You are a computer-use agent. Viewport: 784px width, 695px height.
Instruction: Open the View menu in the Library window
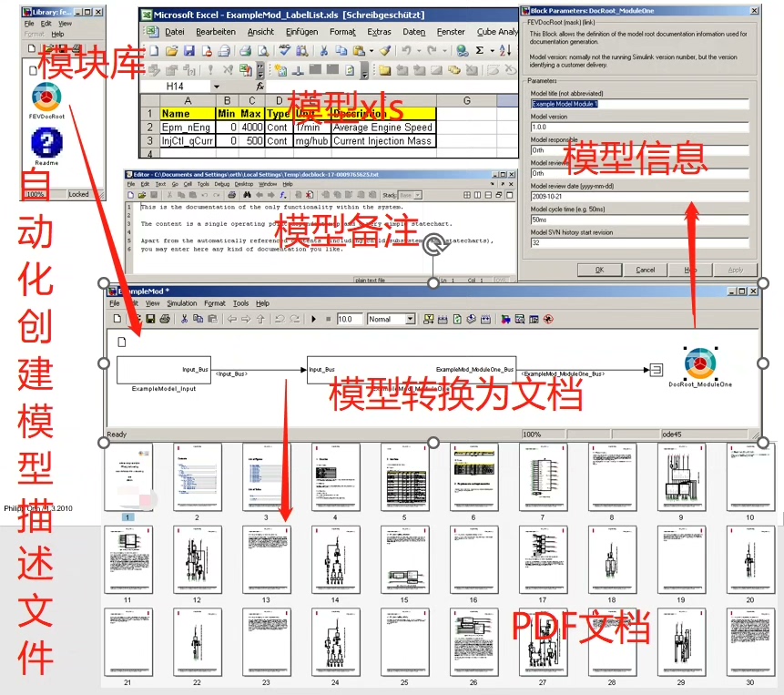[65, 24]
